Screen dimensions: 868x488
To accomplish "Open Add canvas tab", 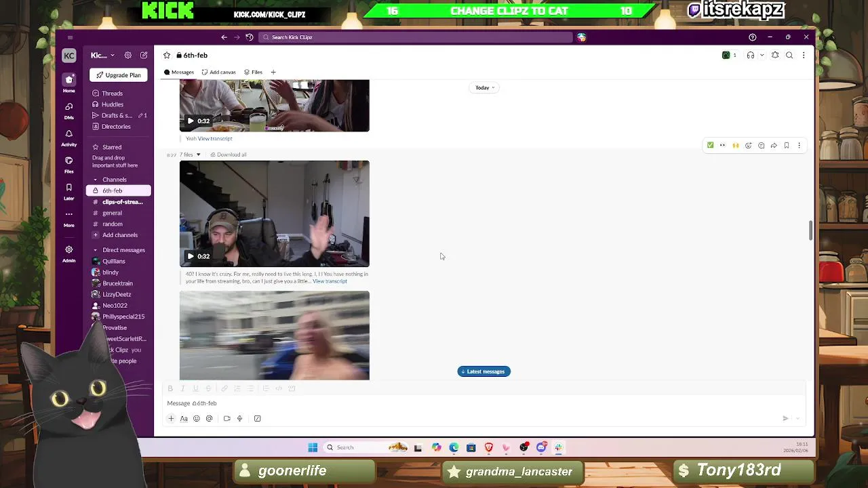I will tap(219, 72).
